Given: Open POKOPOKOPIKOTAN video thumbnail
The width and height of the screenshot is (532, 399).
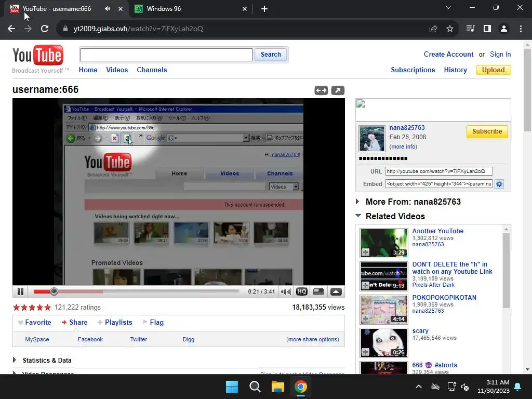Looking at the screenshot, I should (384, 310).
